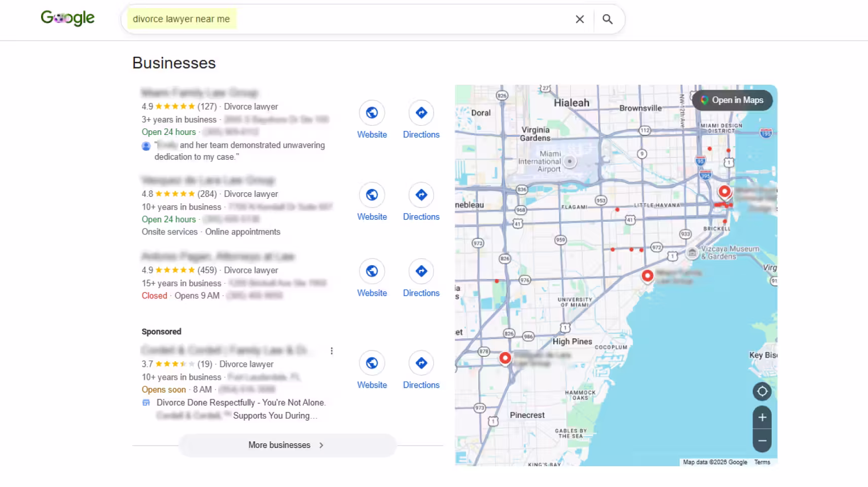Click the reviewer quote about unwavering dedication
The height and width of the screenshot is (487, 868).
click(240, 151)
